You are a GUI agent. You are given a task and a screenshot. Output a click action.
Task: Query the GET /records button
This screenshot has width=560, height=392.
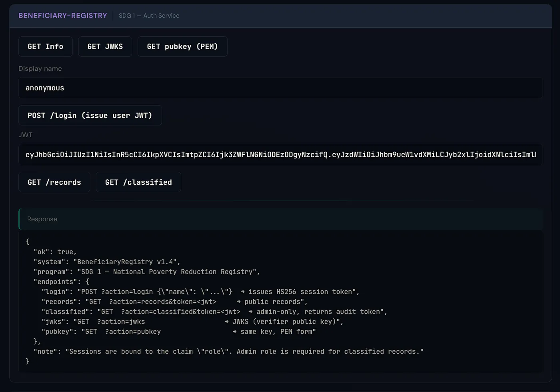click(54, 182)
